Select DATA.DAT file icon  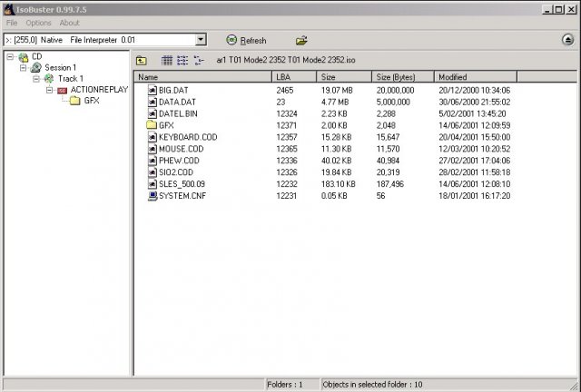tap(153, 102)
